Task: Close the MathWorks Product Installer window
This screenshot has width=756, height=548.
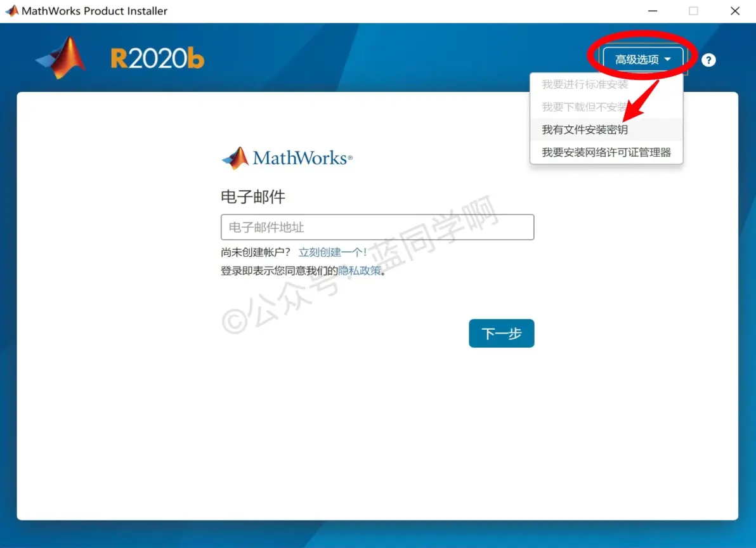Action: (x=735, y=11)
